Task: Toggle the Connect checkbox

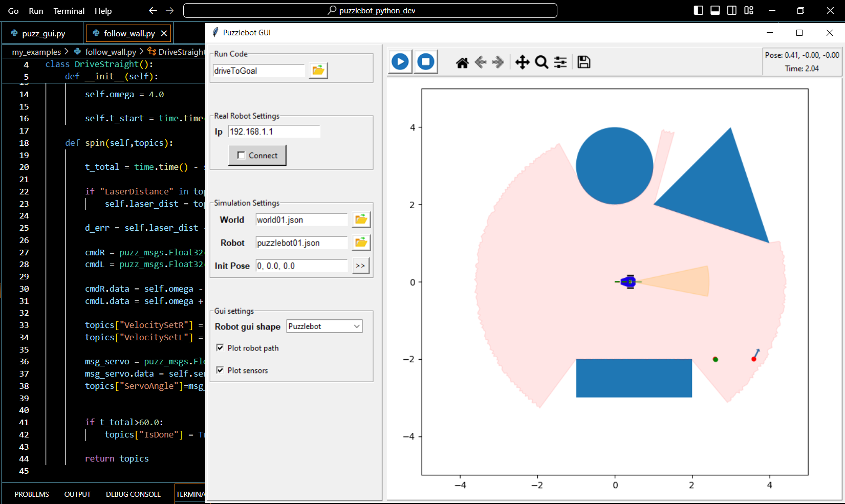Action: 242,155
